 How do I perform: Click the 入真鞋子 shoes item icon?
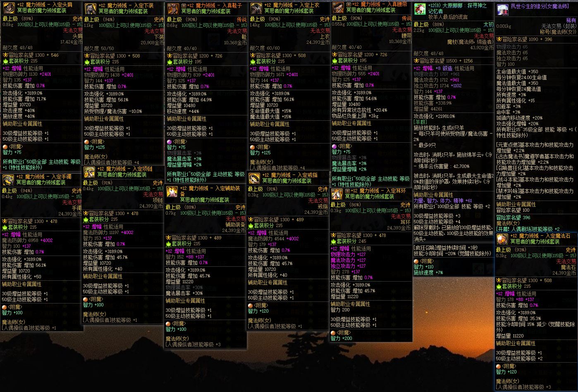173,9
